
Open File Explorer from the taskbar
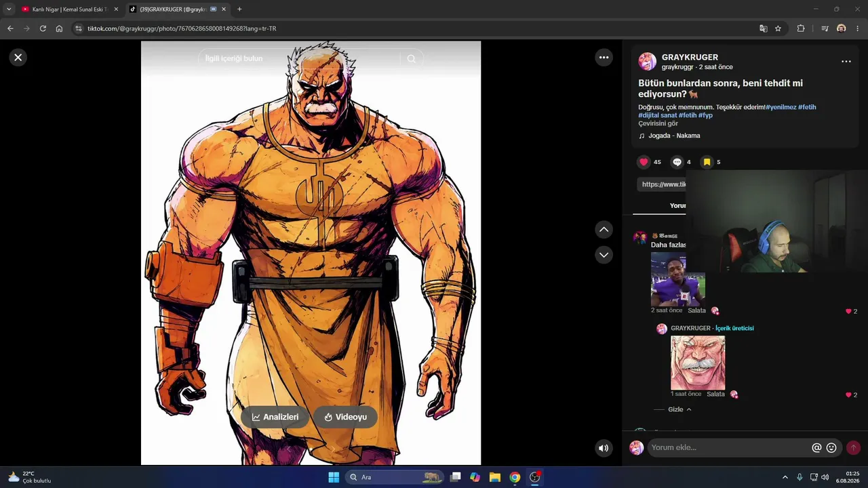[x=495, y=477]
